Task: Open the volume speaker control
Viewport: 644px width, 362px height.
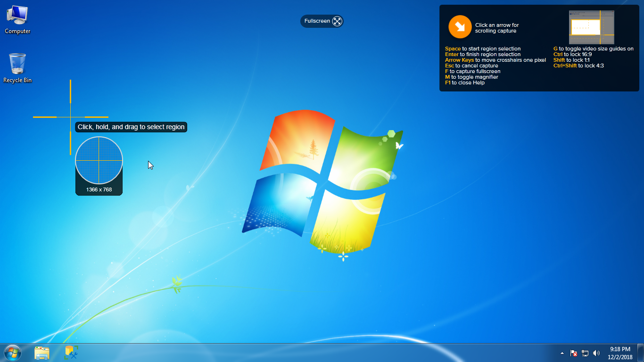Action: [596, 353]
